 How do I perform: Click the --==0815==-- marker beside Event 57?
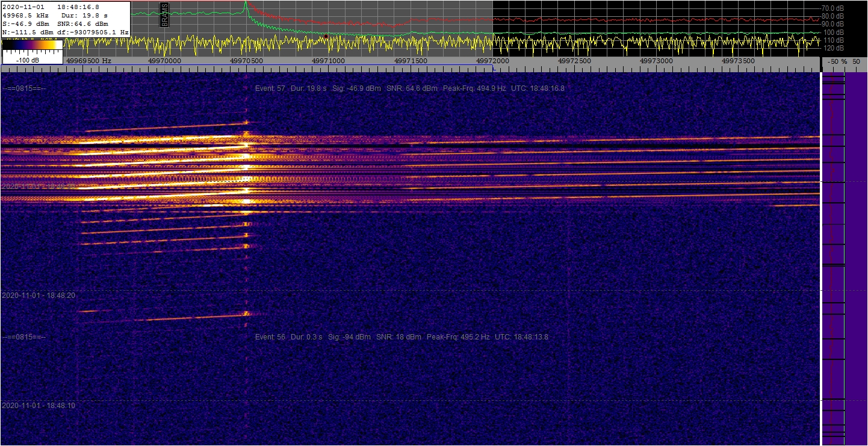tap(24, 88)
